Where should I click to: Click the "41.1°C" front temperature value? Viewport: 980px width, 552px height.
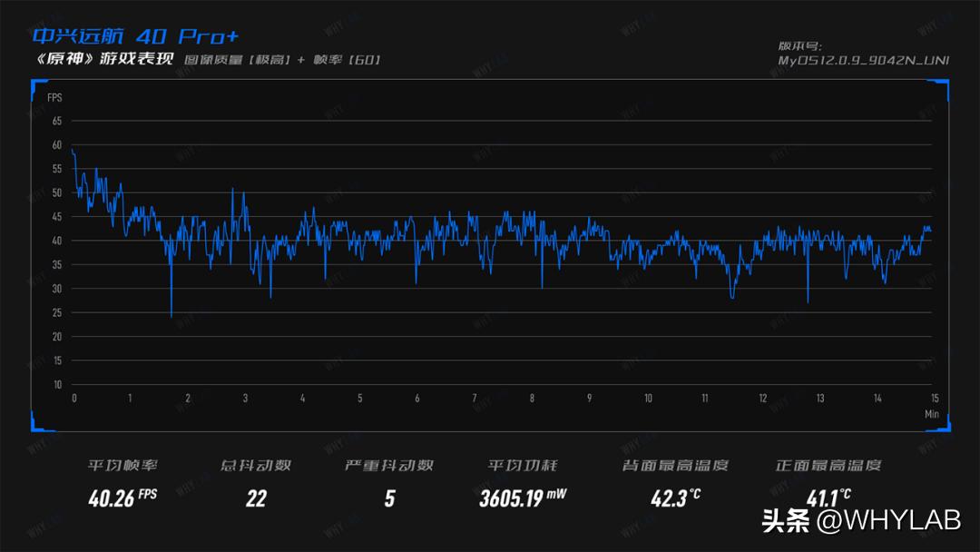pos(828,498)
